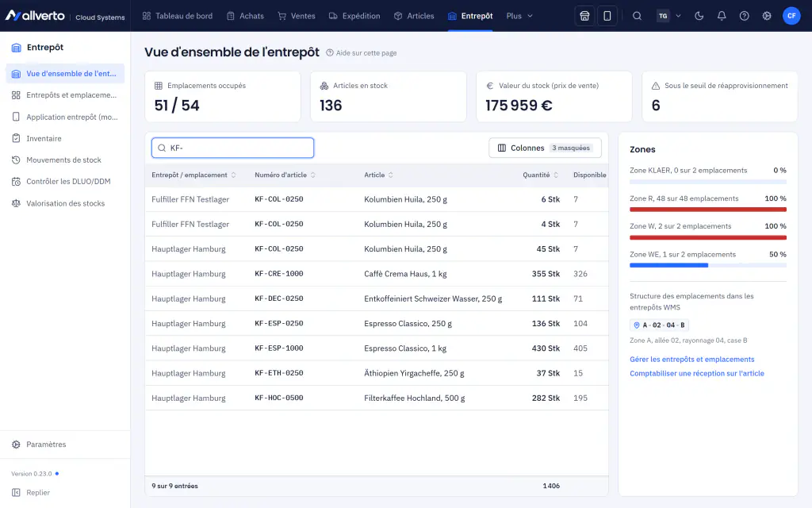Open settings gear icon in top bar

pyautogui.click(x=767, y=16)
